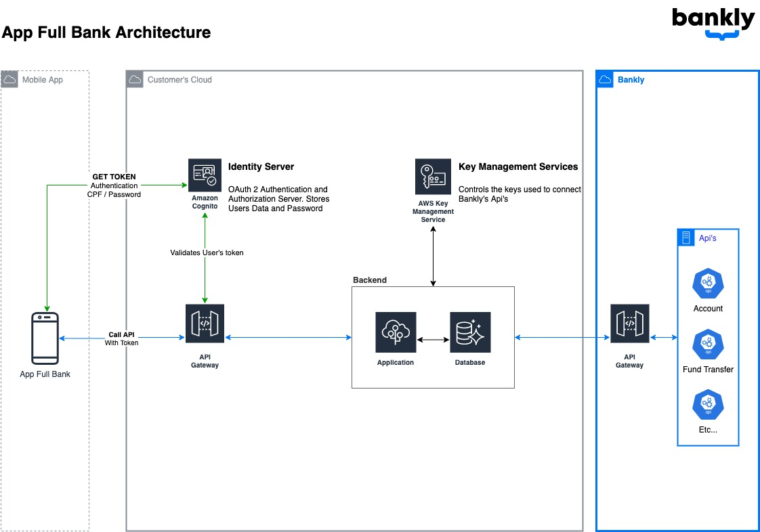Select the Bankly container title
This screenshot has height=532, width=760.
click(631, 79)
